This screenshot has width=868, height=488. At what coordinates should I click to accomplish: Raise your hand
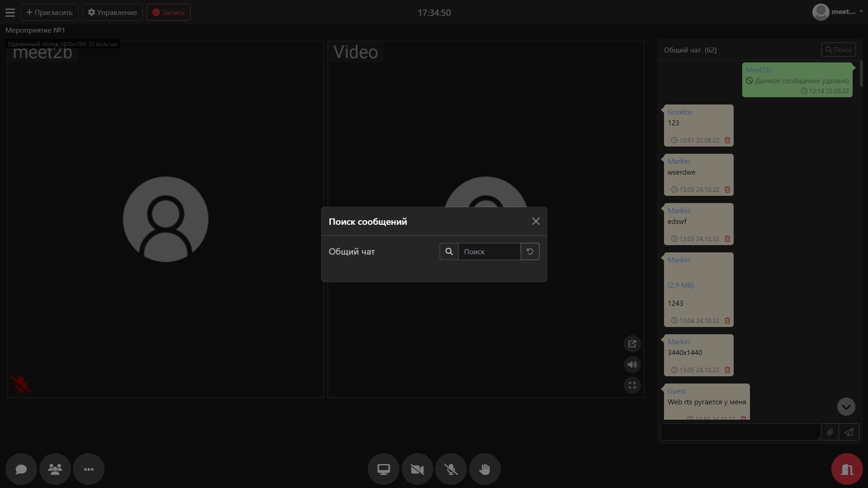click(x=484, y=469)
